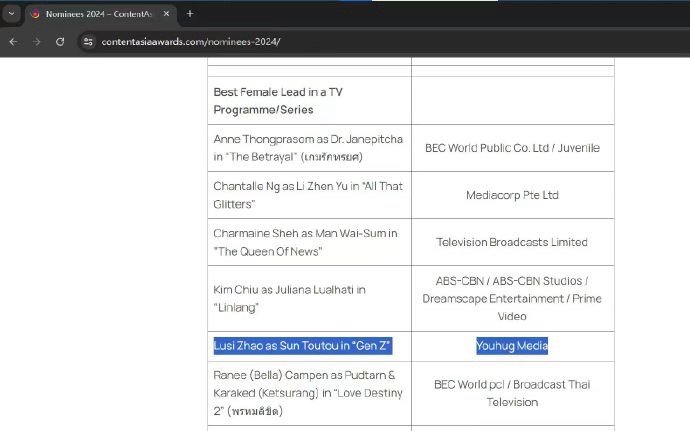Go back to the previous page
690x431 pixels.
14,41
